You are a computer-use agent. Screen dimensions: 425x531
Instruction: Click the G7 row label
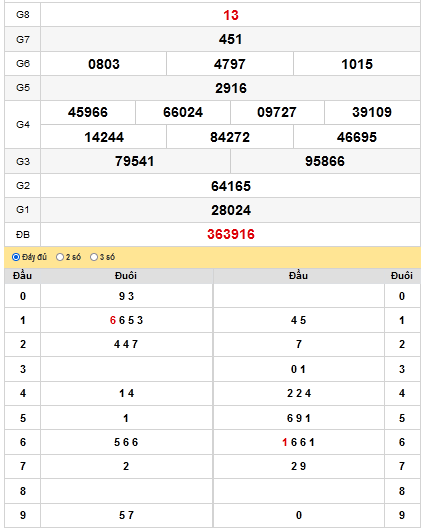(x=23, y=39)
